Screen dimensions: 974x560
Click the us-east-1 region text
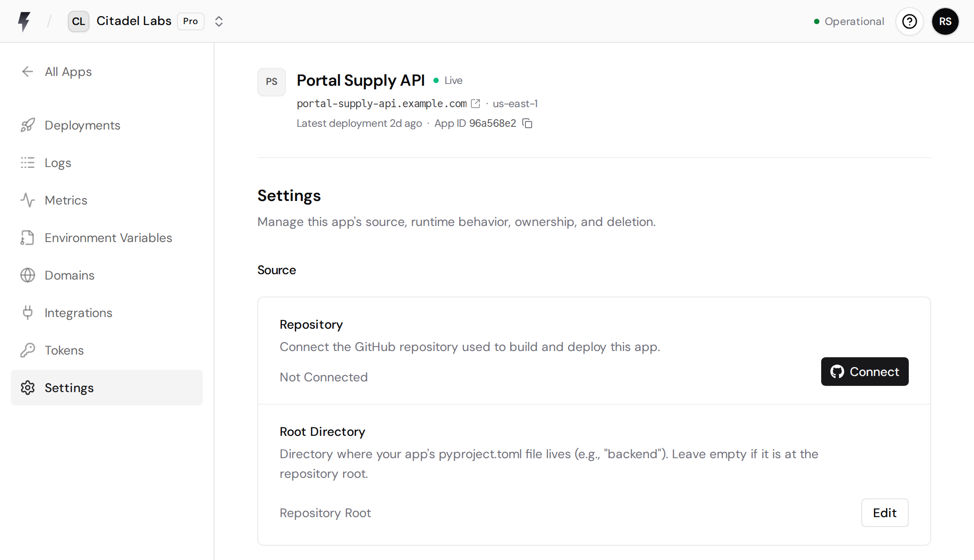(515, 104)
